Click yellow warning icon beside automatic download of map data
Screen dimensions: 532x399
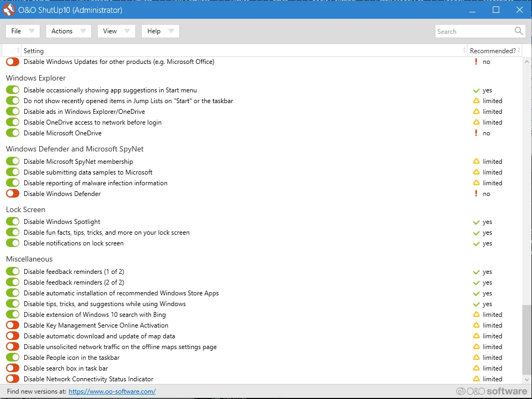coord(476,336)
